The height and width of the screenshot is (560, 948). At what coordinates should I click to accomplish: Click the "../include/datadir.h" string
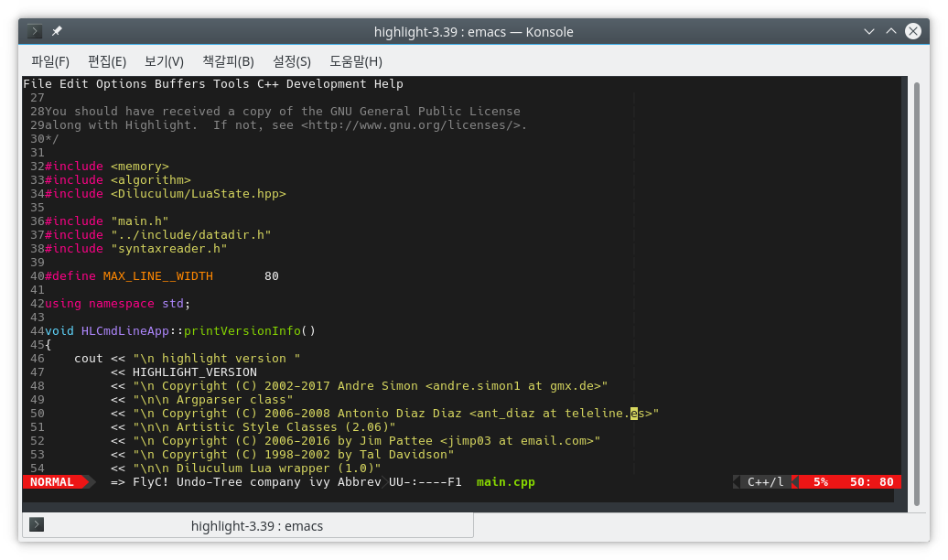coord(191,235)
